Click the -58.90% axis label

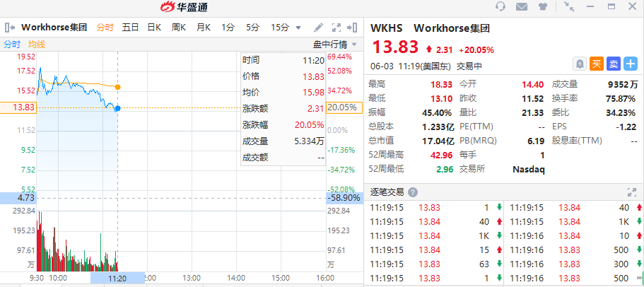click(x=344, y=198)
